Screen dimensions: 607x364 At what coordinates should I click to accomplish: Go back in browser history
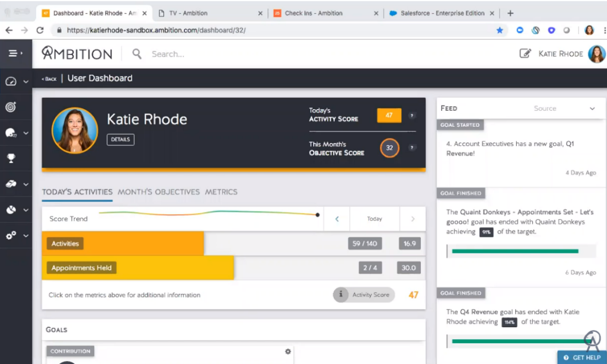click(x=9, y=30)
